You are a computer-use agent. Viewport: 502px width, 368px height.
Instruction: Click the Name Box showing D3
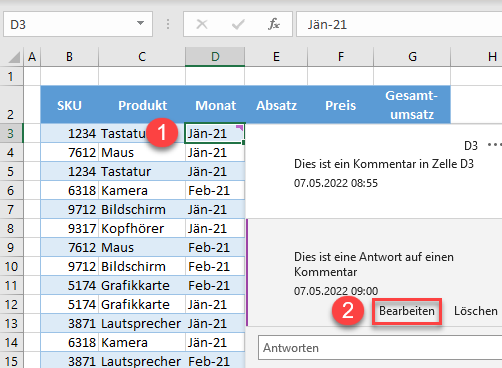pyautogui.click(x=78, y=24)
